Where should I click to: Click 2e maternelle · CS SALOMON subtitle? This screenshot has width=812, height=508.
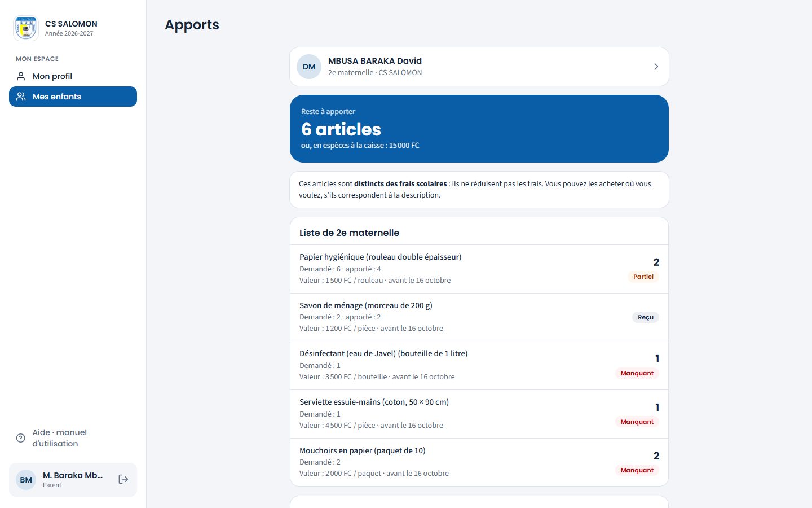[x=375, y=73]
